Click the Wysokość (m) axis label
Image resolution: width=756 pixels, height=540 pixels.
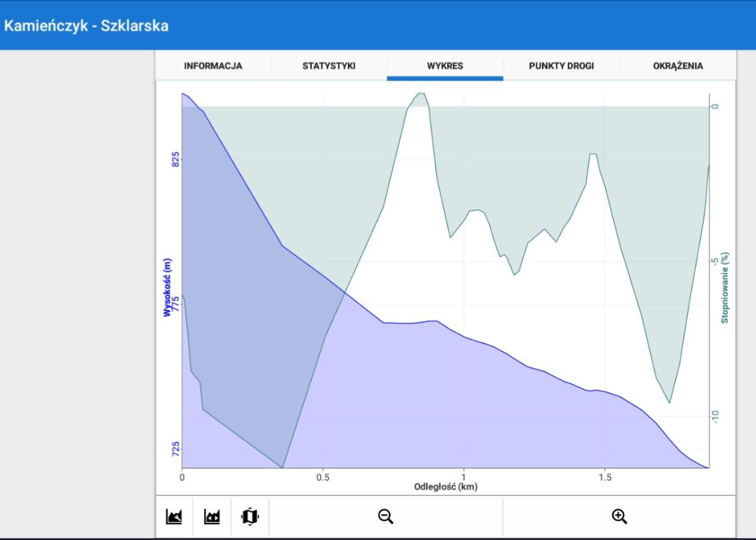(167, 287)
